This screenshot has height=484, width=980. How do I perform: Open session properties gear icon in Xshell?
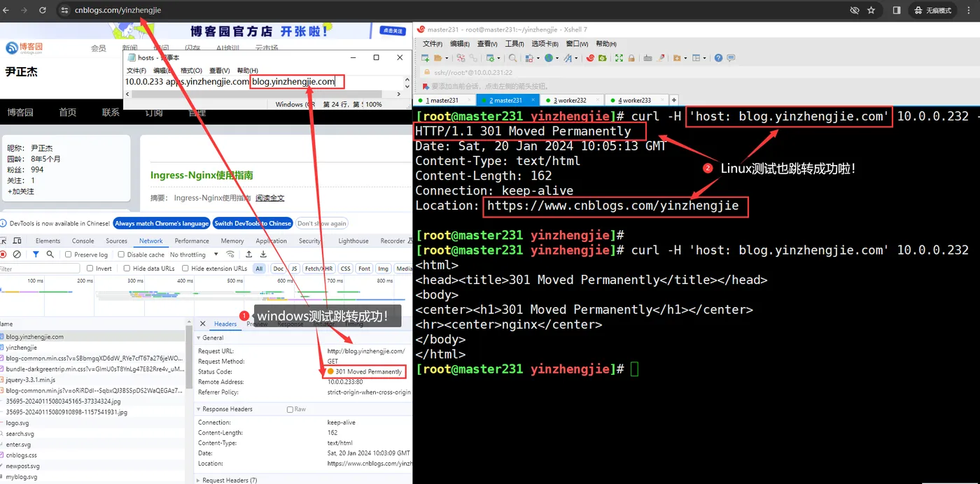click(490, 58)
